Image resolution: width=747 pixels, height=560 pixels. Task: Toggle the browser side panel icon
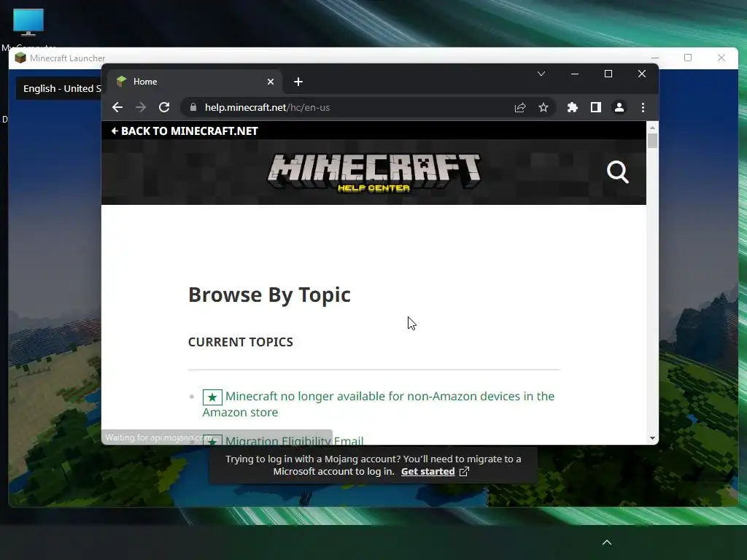596,108
